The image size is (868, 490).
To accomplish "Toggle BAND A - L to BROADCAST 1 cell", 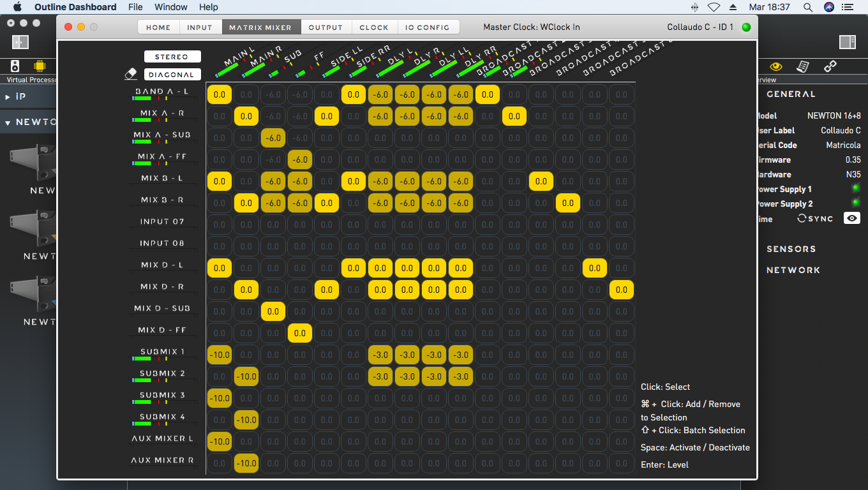I will tap(488, 94).
